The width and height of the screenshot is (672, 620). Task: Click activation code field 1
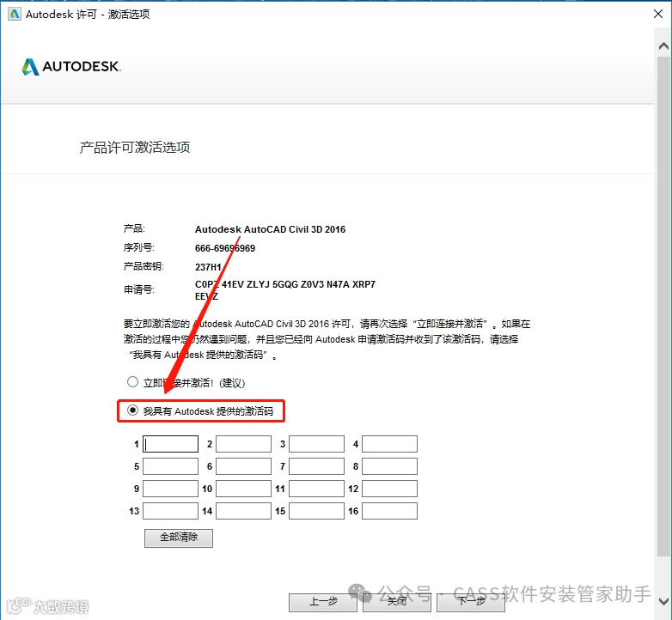170,444
